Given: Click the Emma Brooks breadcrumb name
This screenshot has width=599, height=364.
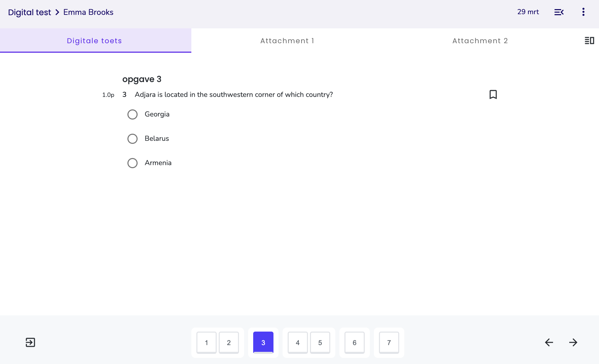Looking at the screenshot, I should coord(88,12).
